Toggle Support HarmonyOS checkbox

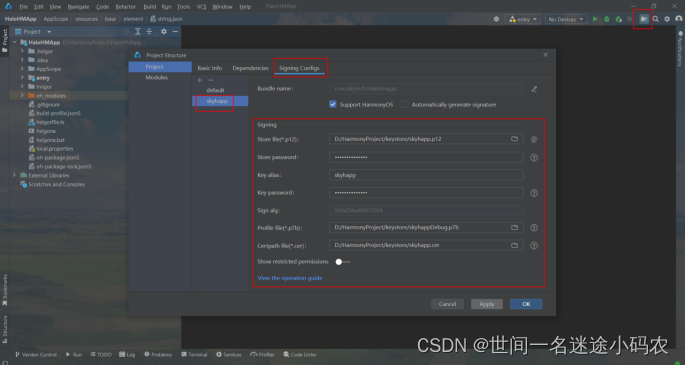click(333, 104)
